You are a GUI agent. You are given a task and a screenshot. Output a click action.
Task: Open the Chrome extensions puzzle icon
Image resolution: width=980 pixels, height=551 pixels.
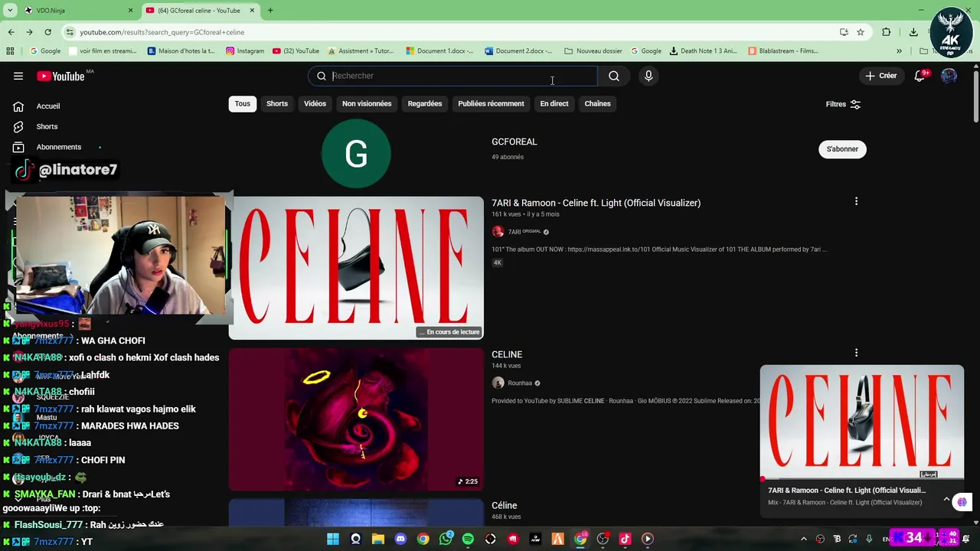pyautogui.click(x=887, y=32)
